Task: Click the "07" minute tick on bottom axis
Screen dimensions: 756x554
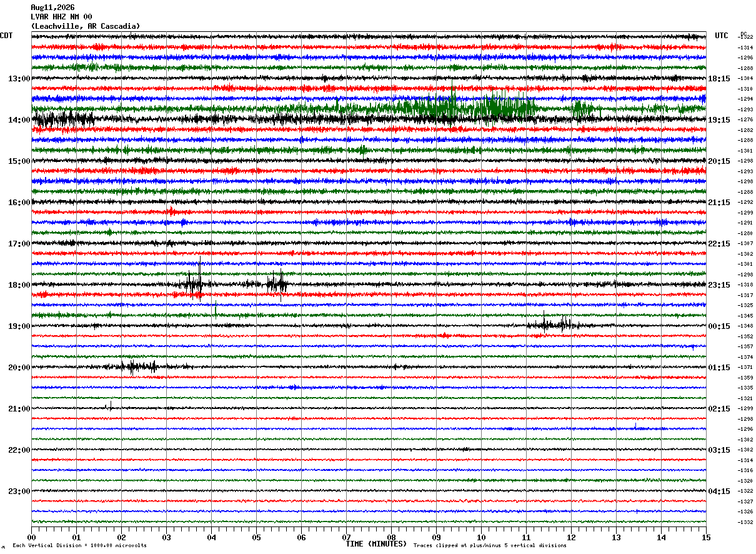Action: (x=346, y=537)
